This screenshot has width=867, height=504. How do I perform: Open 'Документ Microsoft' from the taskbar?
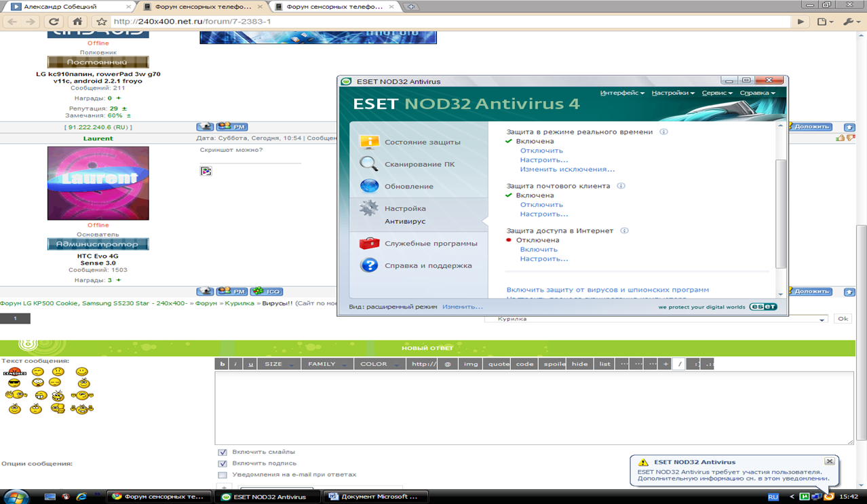coord(376,497)
